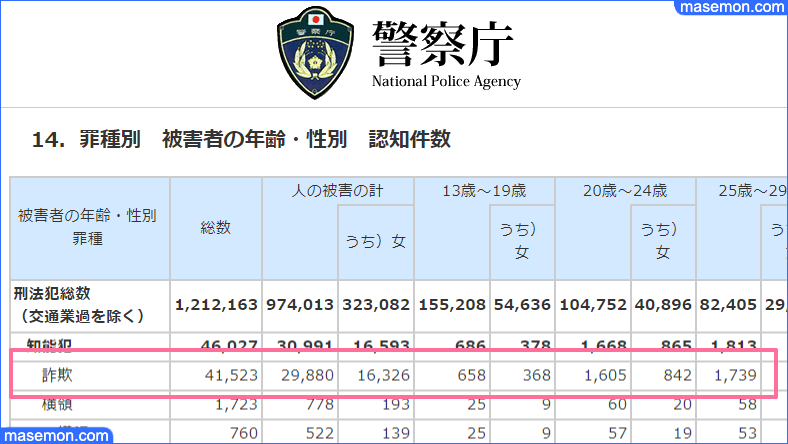Select the 横領 value 193
788x444 pixels.
396,404
